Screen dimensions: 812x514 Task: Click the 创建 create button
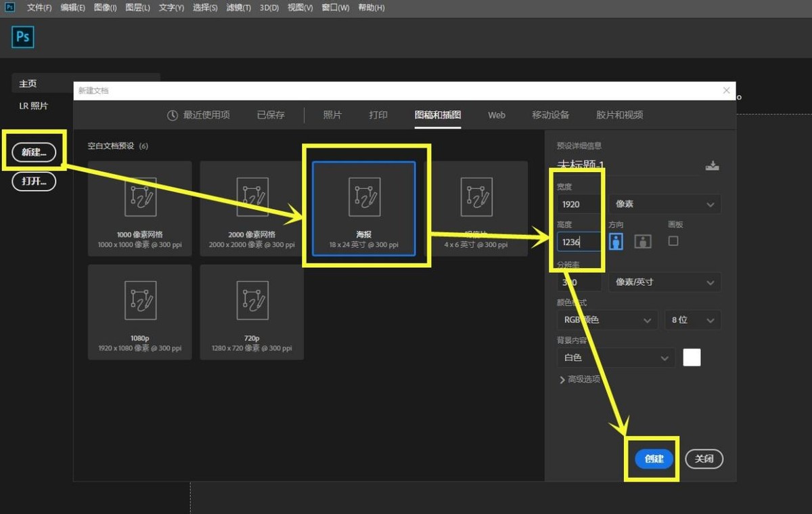click(x=654, y=458)
